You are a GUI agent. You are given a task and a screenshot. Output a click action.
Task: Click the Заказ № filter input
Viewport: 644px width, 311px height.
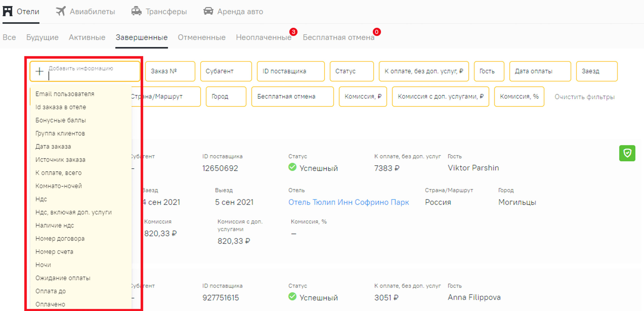170,71
